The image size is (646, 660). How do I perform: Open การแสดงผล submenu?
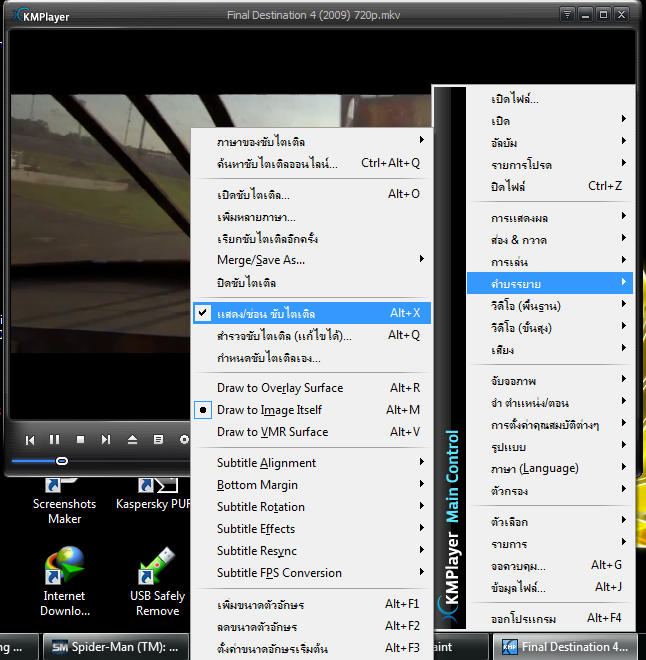pos(550,218)
